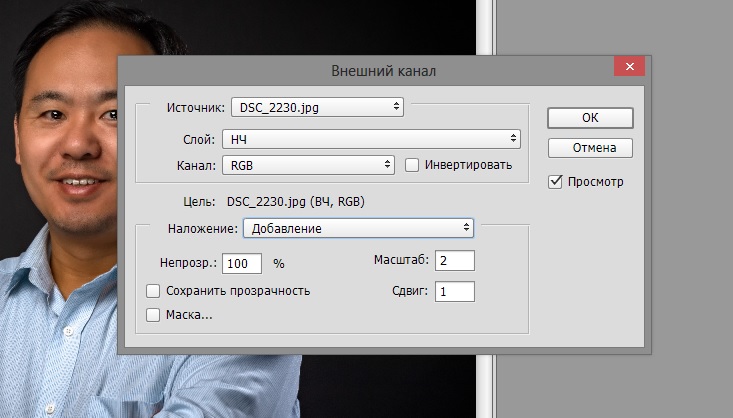
Task: Select the Сдвиг field containing 1
Action: [454, 292]
